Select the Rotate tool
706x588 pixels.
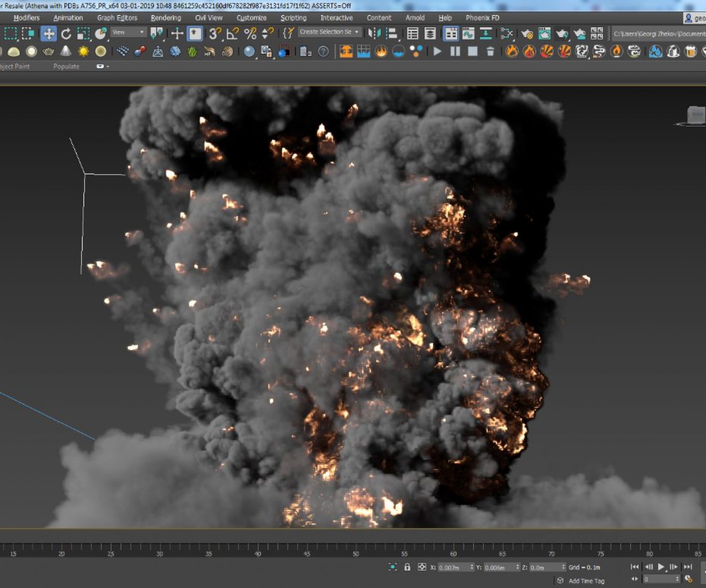pos(66,34)
